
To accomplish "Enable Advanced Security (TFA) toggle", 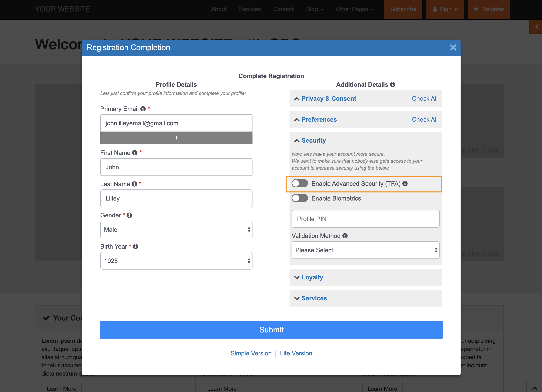I will pos(300,184).
